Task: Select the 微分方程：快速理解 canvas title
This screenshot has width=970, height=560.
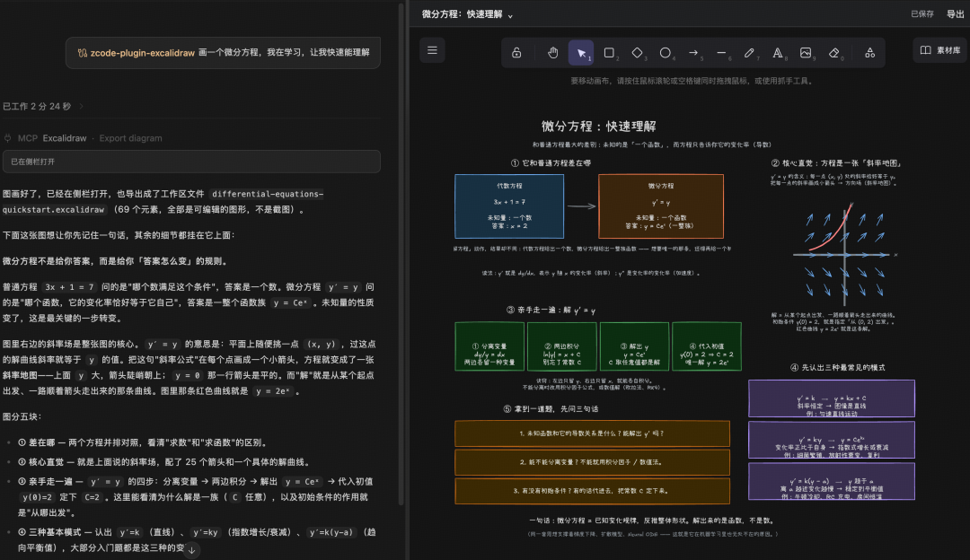Action: [598, 127]
